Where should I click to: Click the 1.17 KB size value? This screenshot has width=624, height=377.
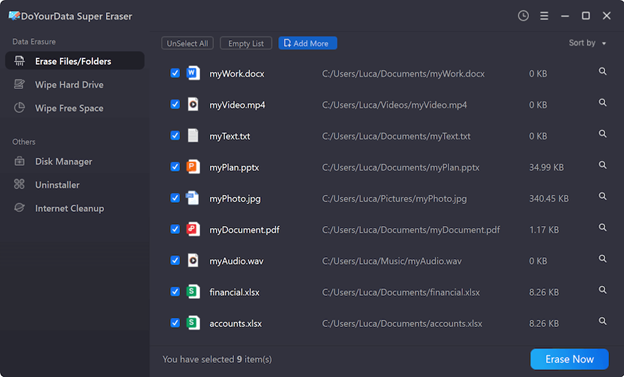point(544,230)
